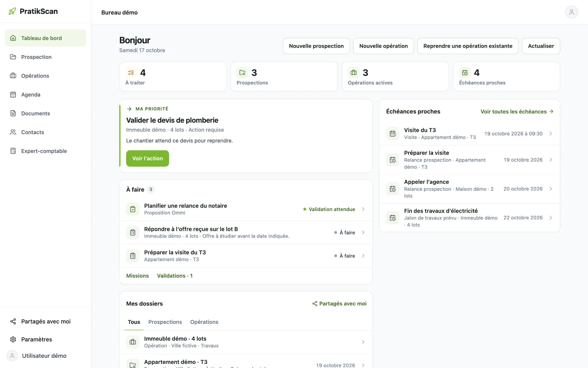Click the Utilisateur démo avatar icon
This screenshot has height=368, width=588.
pos(12,356)
